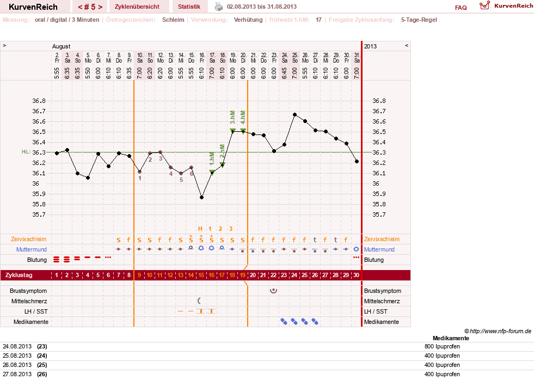Click the August month label
The width and height of the screenshot is (534, 392).
pos(62,46)
